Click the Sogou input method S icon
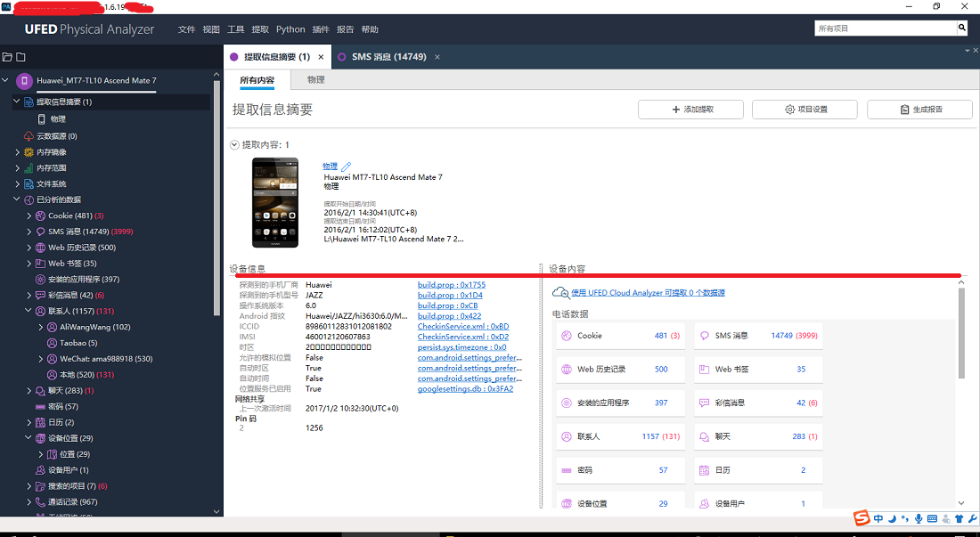 [x=862, y=518]
